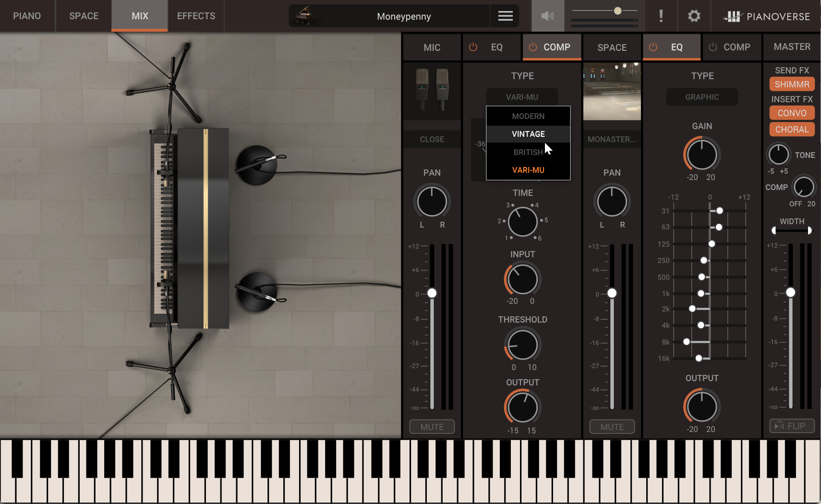Mute the SPACE channel
Screen dimensions: 821x504
tap(612, 427)
